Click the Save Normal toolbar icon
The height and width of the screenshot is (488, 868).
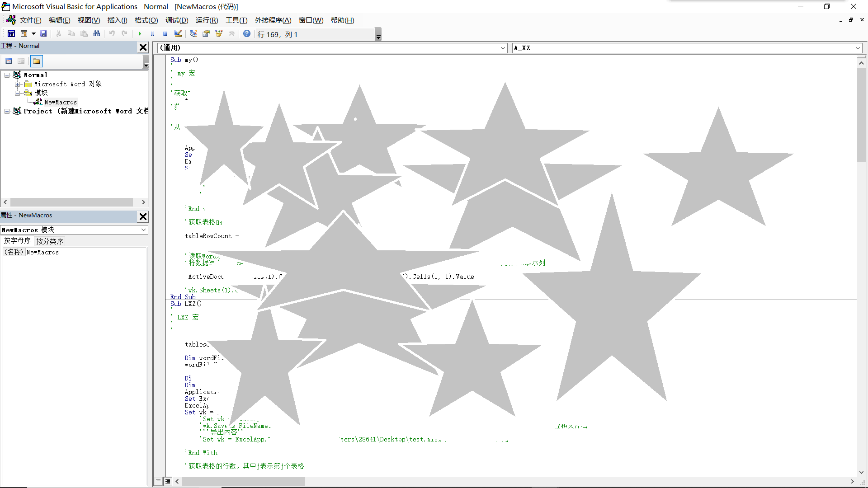coord(43,34)
